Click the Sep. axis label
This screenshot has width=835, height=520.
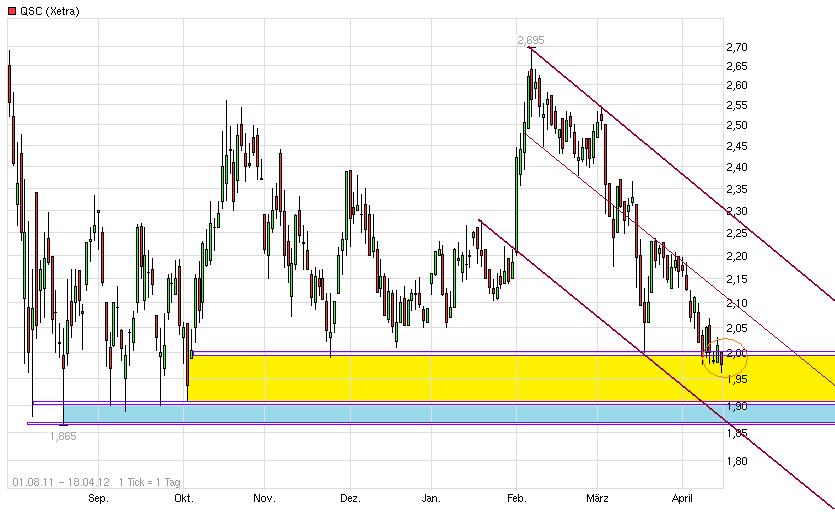pos(98,499)
